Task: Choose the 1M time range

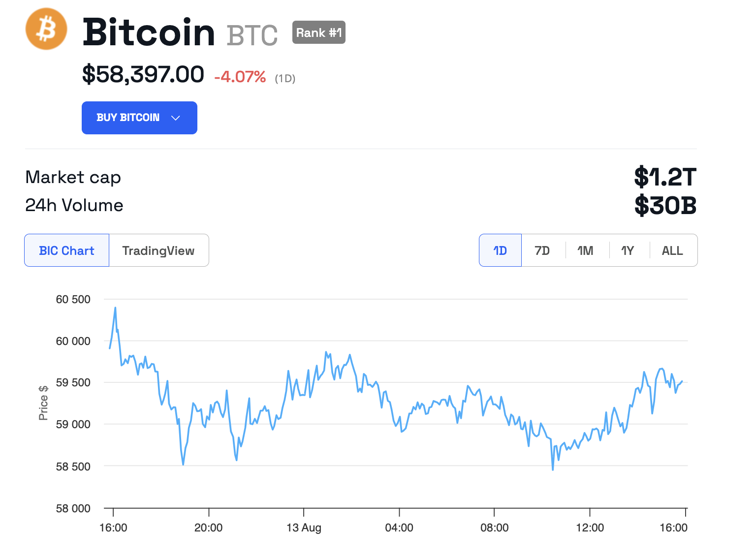Action: click(x=585, y=250)
